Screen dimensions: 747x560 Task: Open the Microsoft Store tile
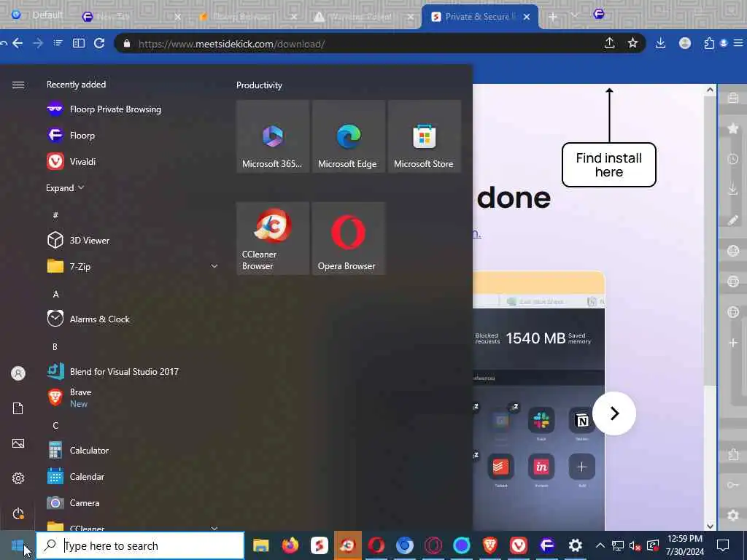(x=425, y=136)
